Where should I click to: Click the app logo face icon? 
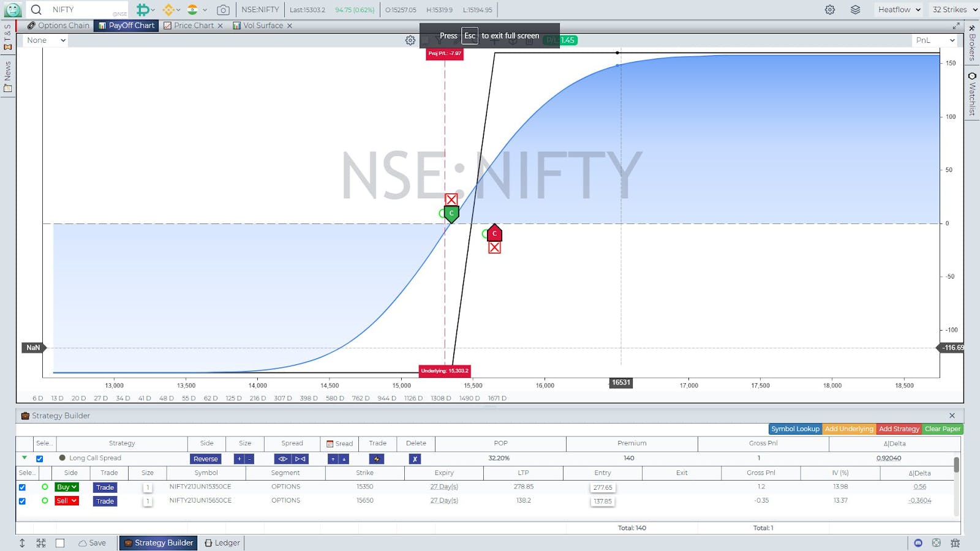pos(12,10)
